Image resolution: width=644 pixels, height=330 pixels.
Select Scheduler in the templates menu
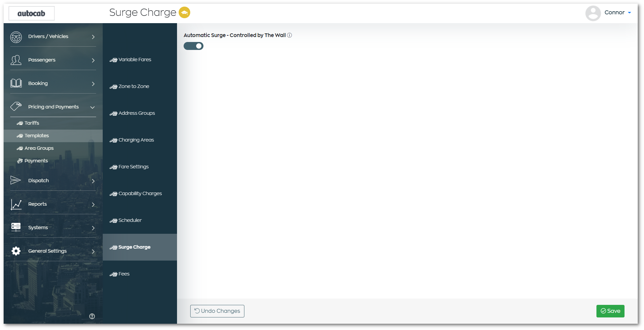click(x=140, y=220)
